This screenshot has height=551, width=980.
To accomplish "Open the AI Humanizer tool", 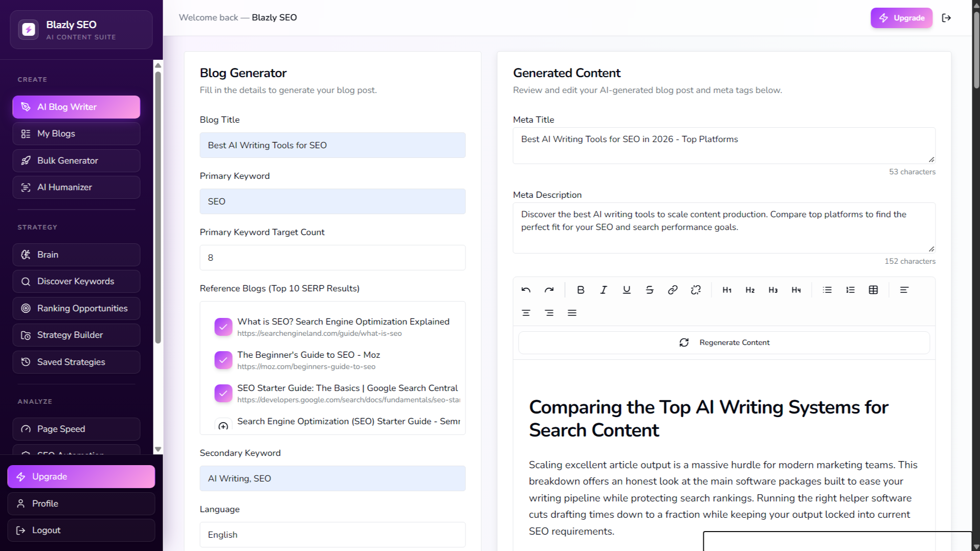I will click(76, 188).
